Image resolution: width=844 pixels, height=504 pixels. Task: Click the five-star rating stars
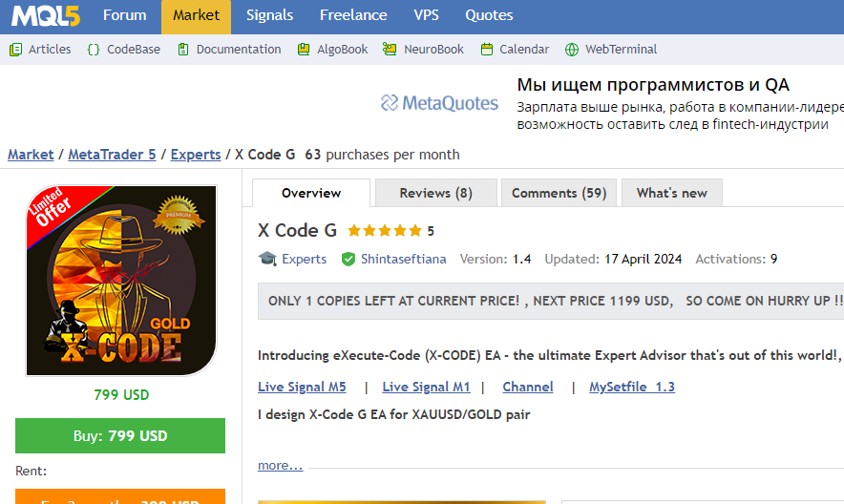pos(385,231)
